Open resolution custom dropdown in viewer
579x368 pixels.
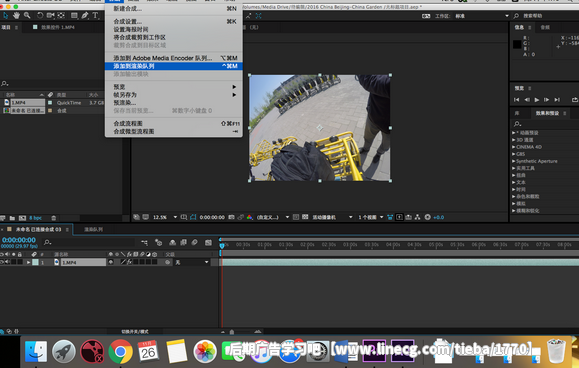coord(273,217)
